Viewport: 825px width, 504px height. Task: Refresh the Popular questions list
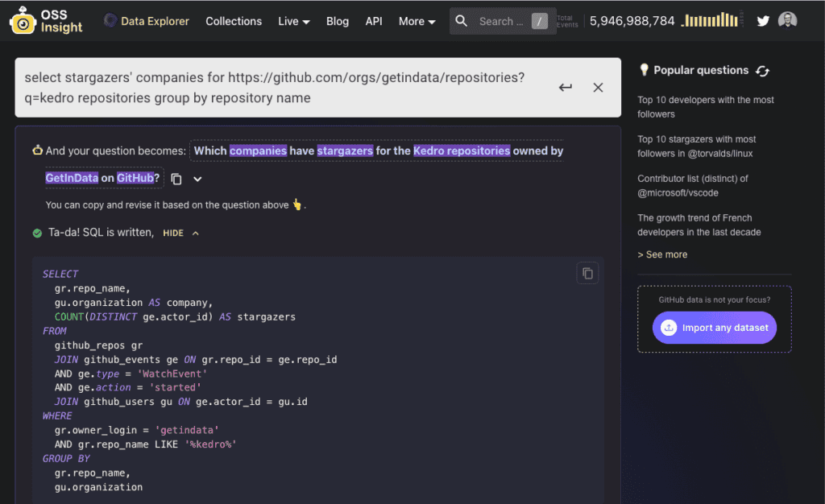coord(762,71)
